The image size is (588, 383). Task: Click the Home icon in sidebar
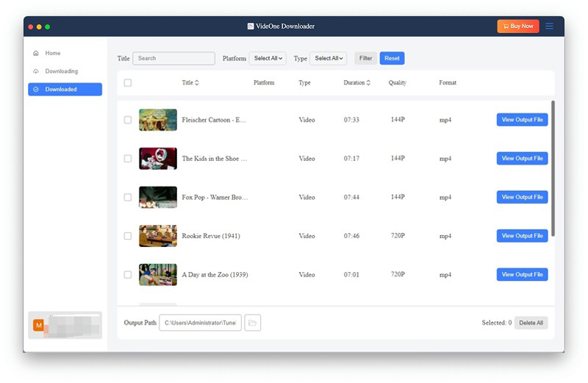[x=36, y=54]
